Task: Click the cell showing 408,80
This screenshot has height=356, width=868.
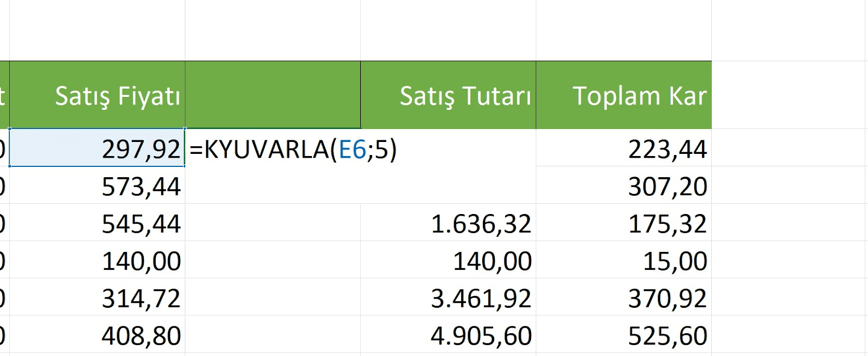Action: (x=98, y=335)
